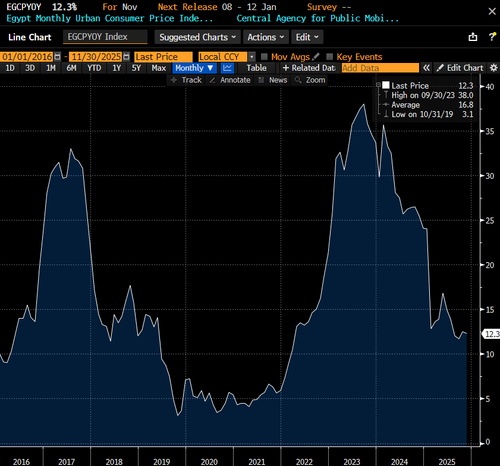Click the Central Agency for Public Mobi source text

(x=318, y=18)
